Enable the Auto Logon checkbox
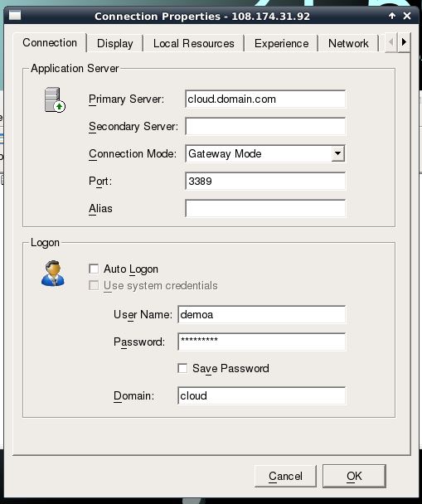This screenshot has height=504, width=422. pyautogui.click(x=94, y=269)
